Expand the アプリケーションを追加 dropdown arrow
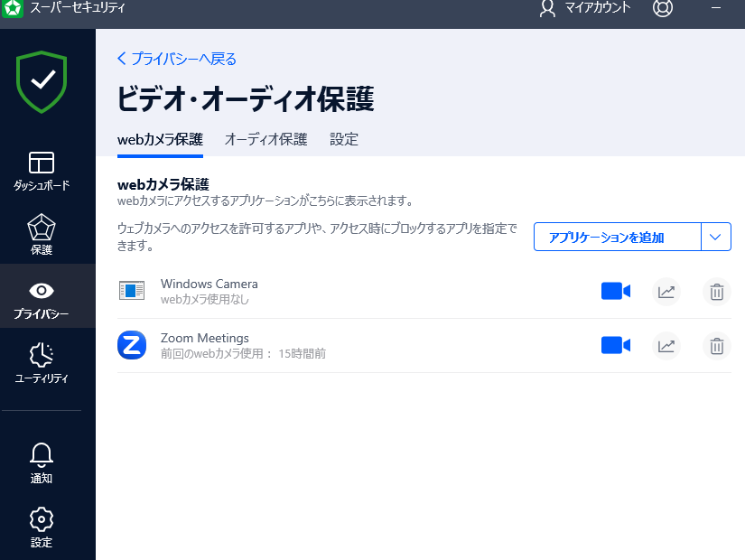Viewport: 745px width, 560px height. [x=716, y=237]
